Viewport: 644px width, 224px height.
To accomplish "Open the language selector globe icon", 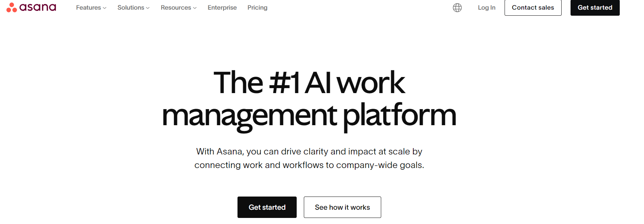I will coord(457,7).
